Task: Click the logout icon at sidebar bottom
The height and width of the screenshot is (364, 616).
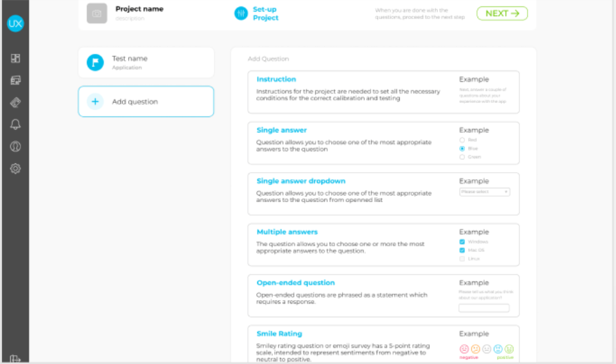Action: pyautogui.click(x=15, y=359)
